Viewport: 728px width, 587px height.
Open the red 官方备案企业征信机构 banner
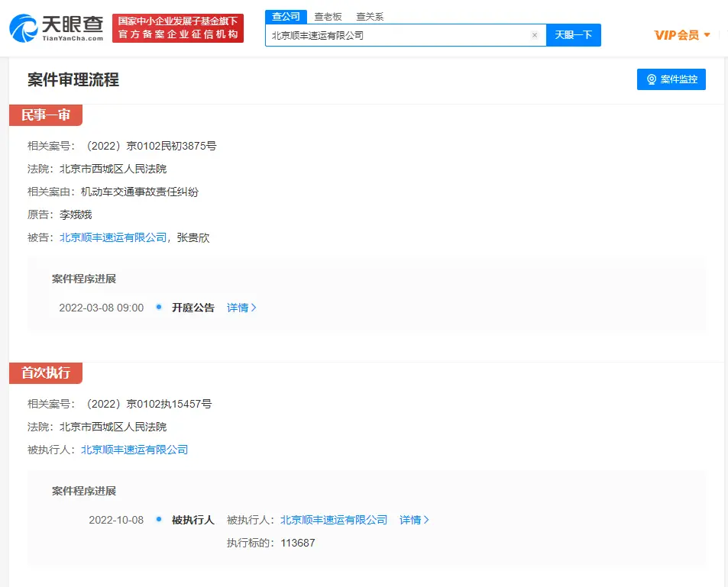point(178,28)
